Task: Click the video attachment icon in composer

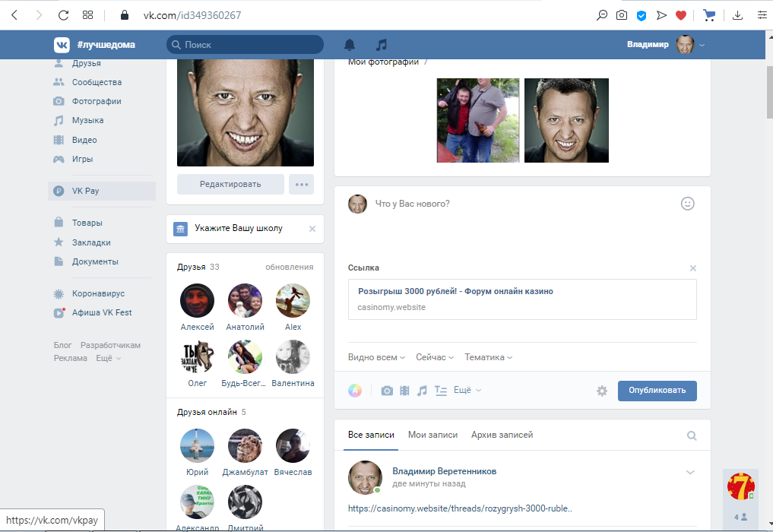Action: [x=404, y=391]
